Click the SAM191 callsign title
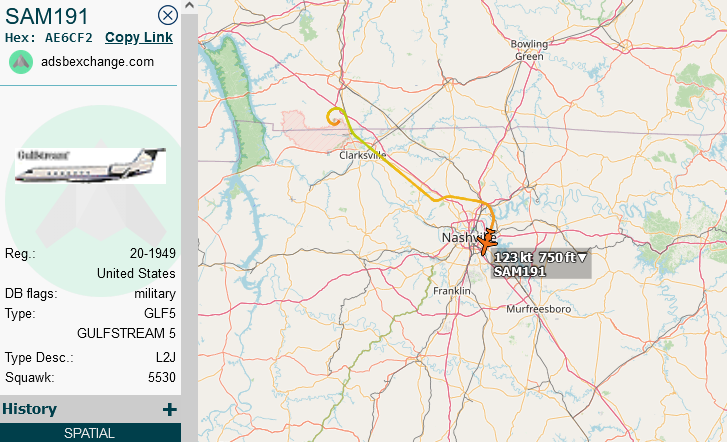 click(47, 16)
